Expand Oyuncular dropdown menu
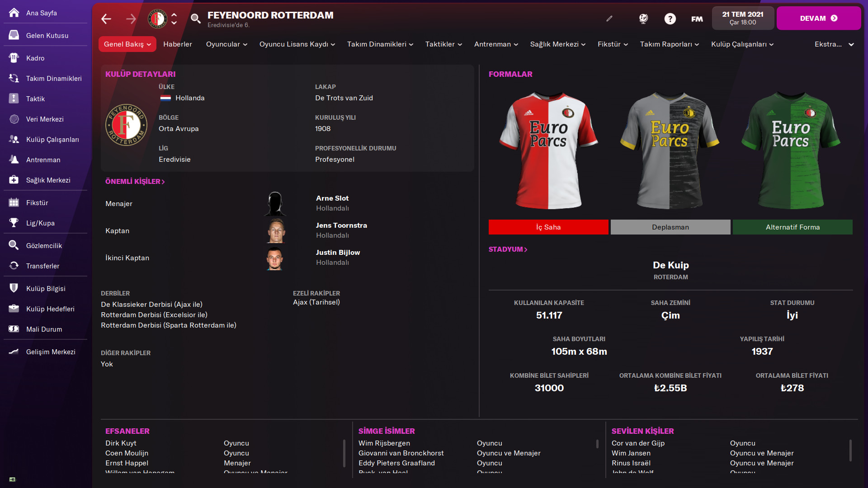This screenshot has width=868, height=488. (226, 44)
